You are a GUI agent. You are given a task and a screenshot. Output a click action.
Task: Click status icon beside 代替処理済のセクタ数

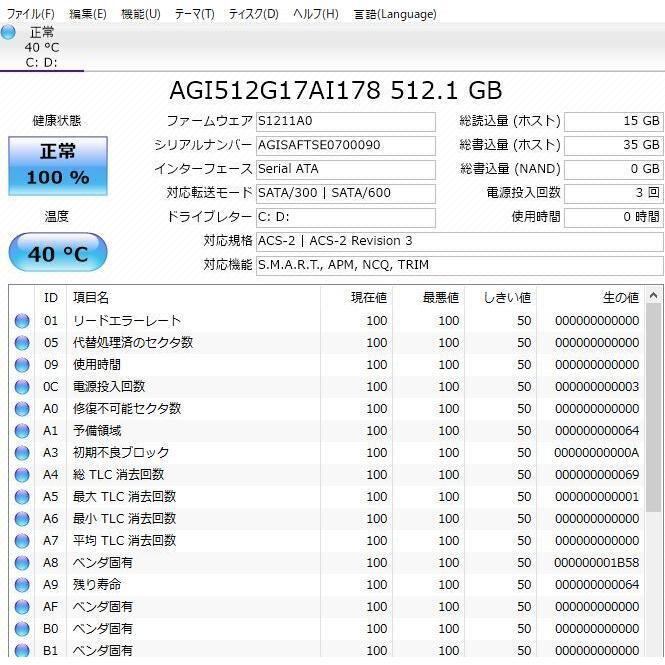22,343
